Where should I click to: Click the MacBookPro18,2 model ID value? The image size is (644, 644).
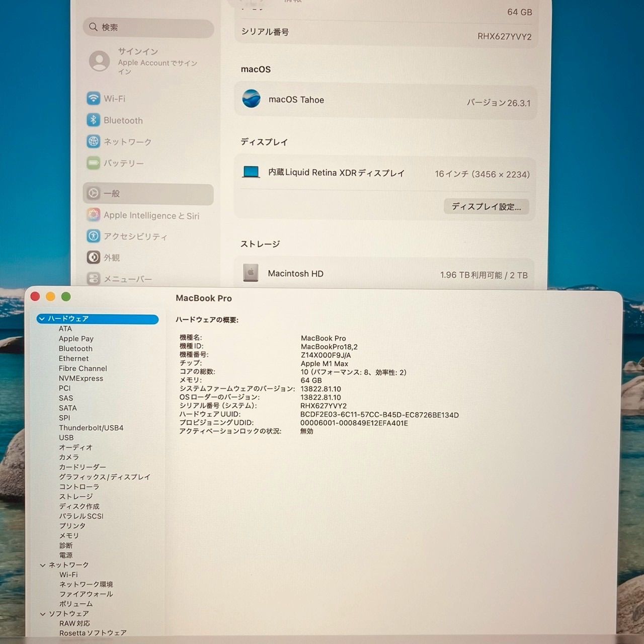(329, 347)
